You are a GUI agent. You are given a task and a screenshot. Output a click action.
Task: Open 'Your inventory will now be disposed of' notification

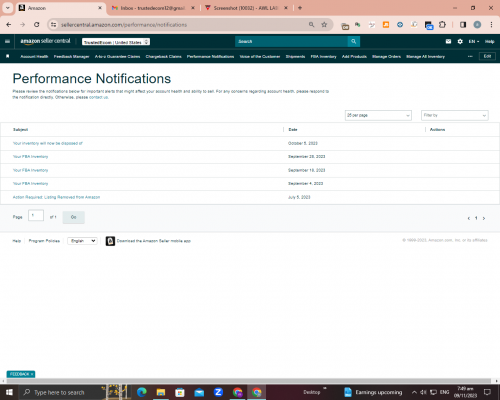48,143
